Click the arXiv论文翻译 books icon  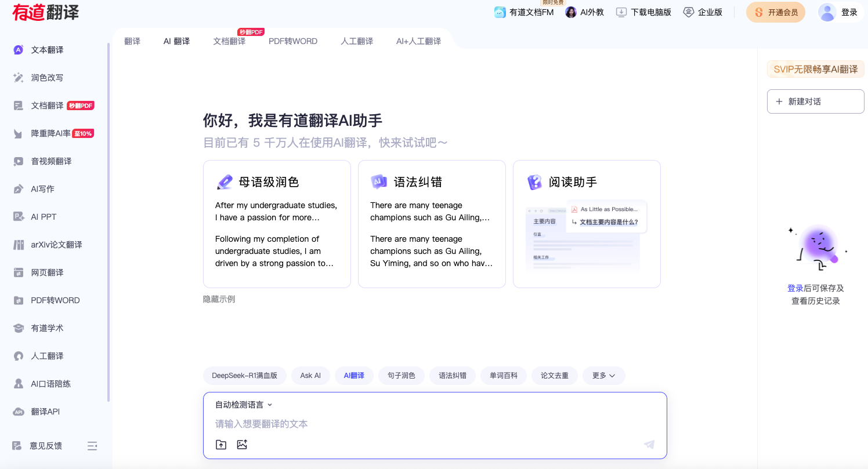click(x=19, y=245)
